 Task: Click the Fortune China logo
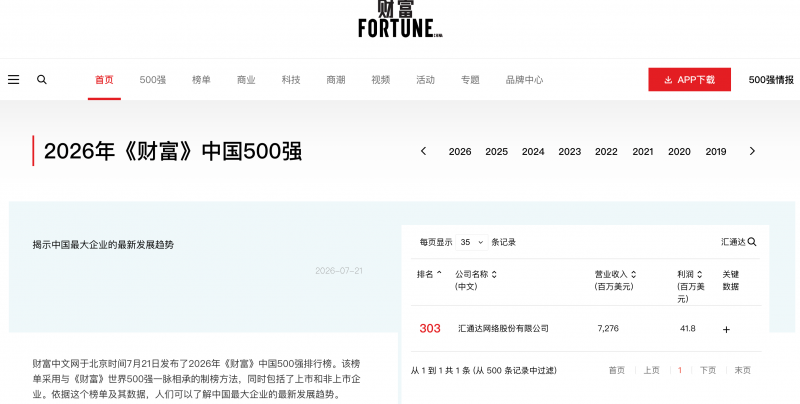tap(400, 19)
